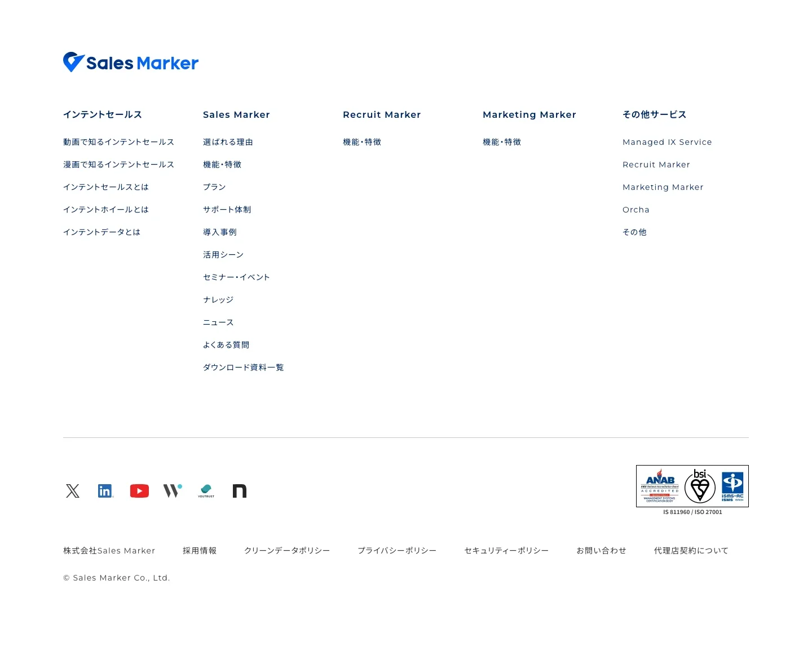Viewport: 812px width, 651px height.
Task: Open the Wantedly icon link
Action: coord(173,491)
